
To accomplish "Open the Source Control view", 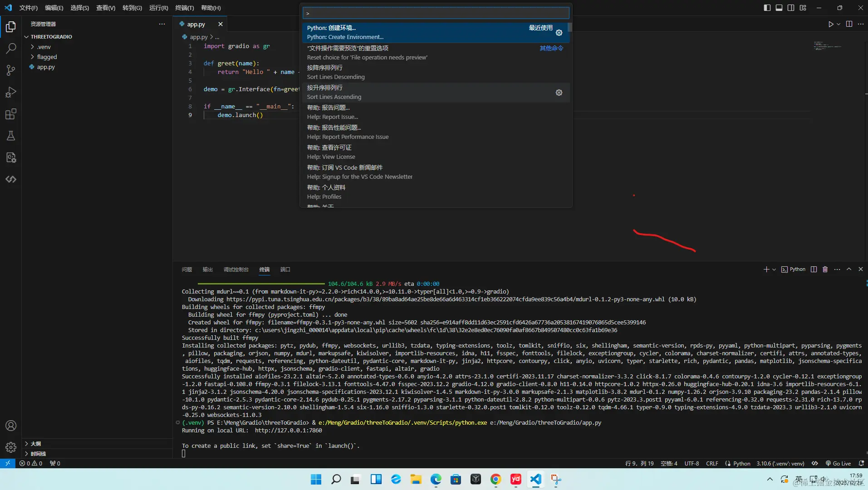I will pos(10,70).
